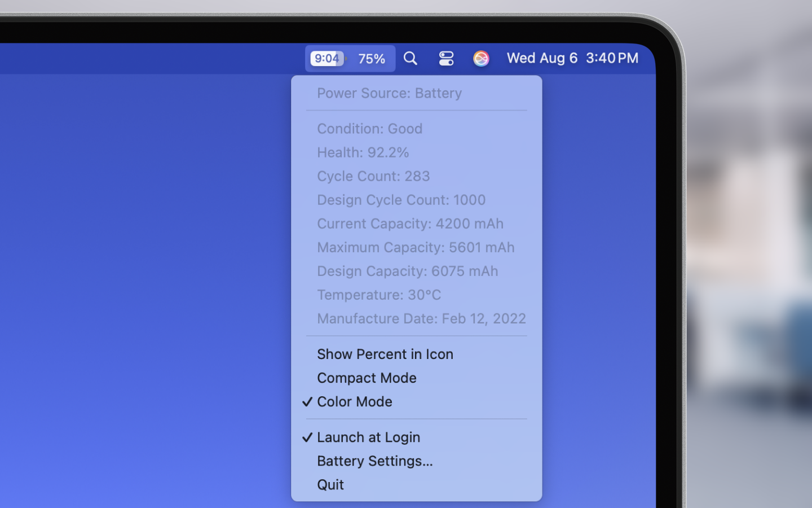The width and height of the screenshot is (812, 508).
Task: Select the Power Source: Battery entry
Action: [x=389, y=93]
